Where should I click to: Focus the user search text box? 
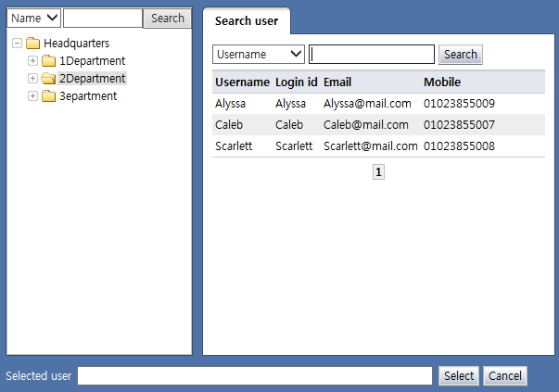tap(372, 55)
